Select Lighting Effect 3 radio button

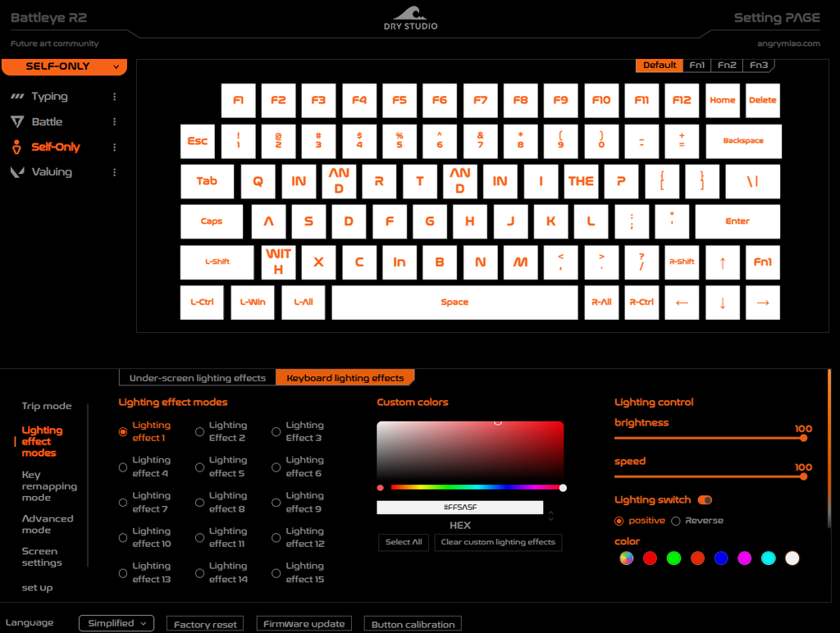click(x=276, y=431)
